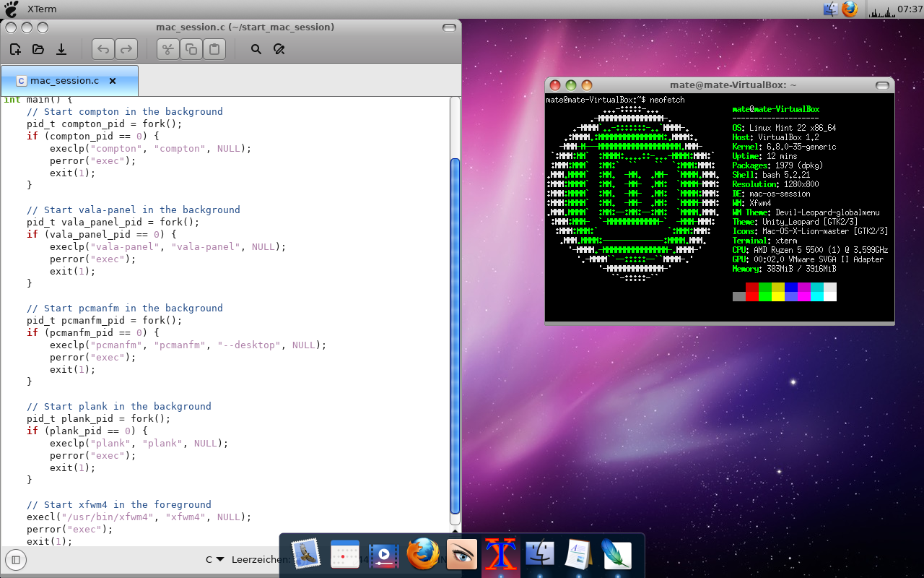Click the Find and Replace toolbar icon
The width and height of the screenshot is (924, 578).
(279, 49)
